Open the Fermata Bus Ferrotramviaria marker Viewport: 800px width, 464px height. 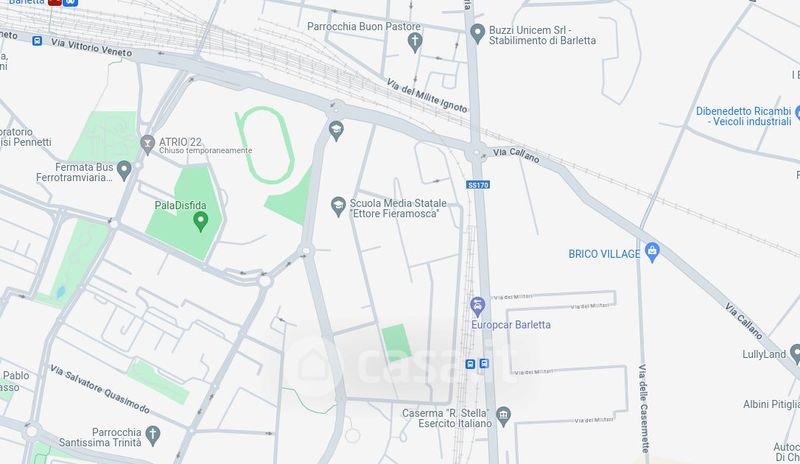pos(124,170)
